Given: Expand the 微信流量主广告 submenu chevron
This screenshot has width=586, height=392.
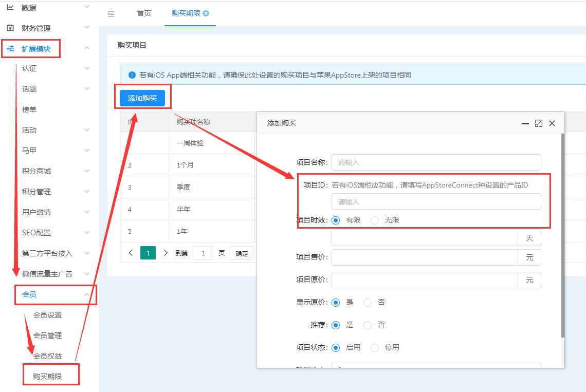Looking at the screenshot, I should point(87,274).
